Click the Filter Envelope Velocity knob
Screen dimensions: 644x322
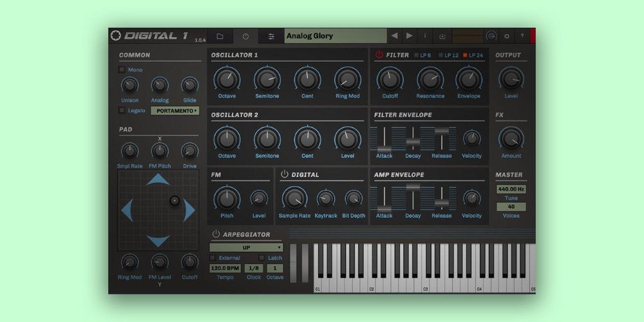(472, 138)
